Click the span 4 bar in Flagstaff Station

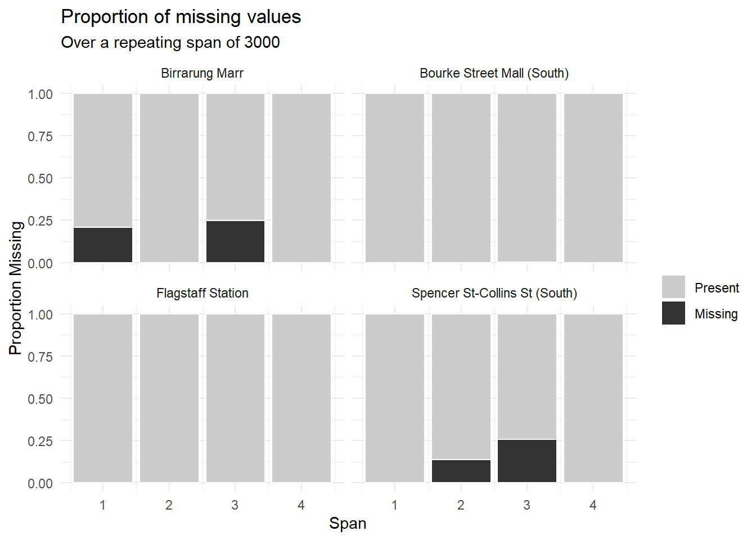301,398
